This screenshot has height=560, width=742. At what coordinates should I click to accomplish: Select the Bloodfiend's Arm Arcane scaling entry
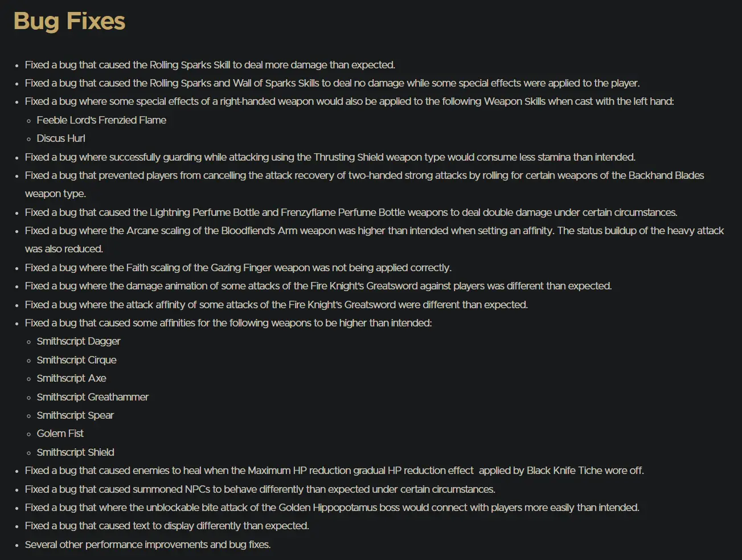375,240
